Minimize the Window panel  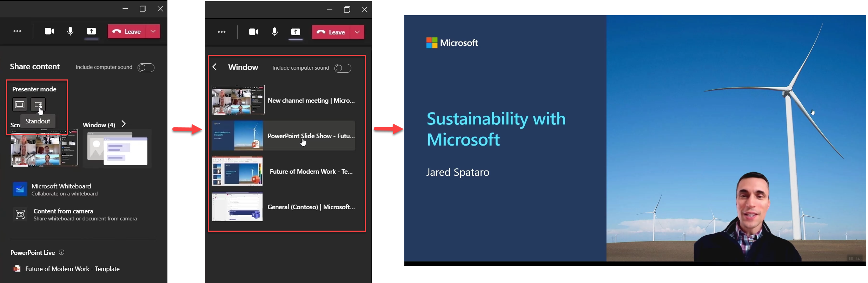point(329,9)
